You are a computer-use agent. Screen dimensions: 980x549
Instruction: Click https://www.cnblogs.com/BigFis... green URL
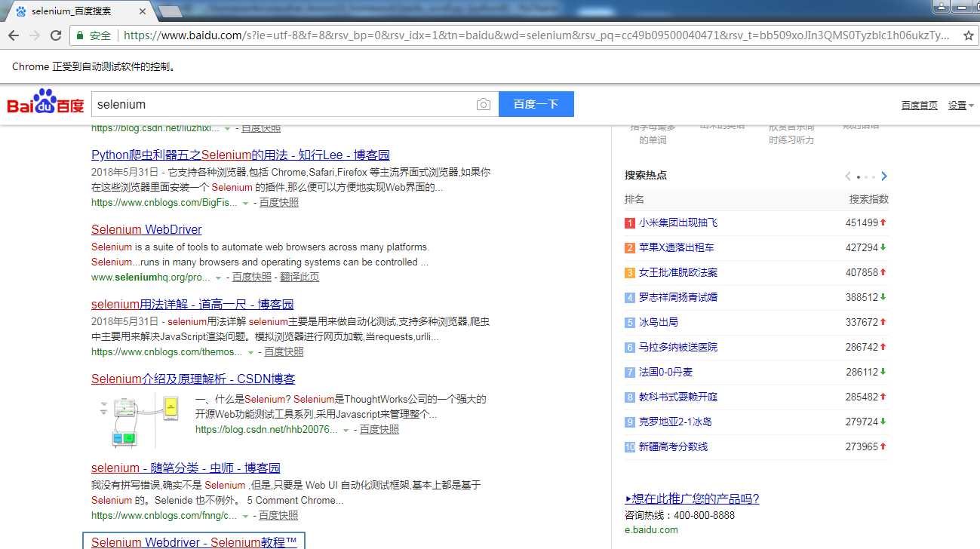coord(164,202)
